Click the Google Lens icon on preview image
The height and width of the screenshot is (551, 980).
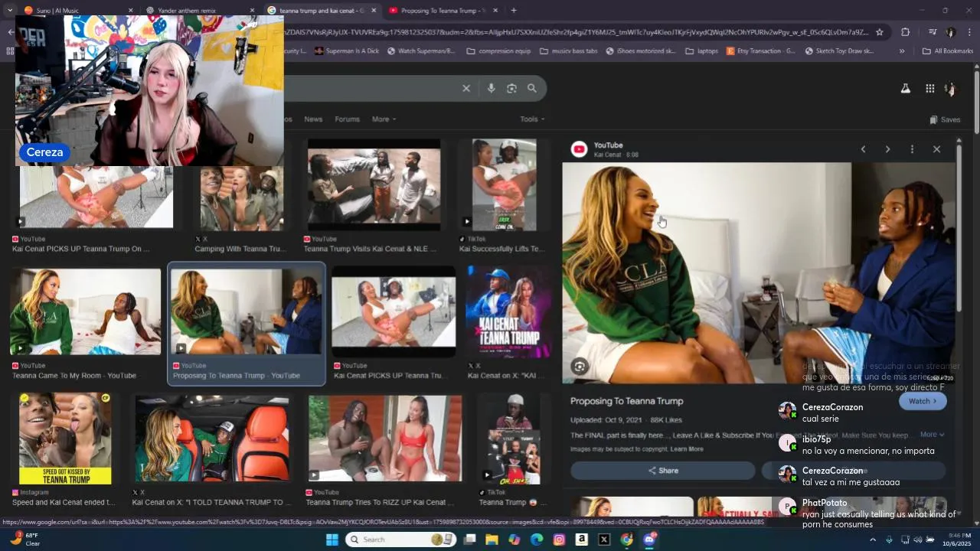[580, 367]
